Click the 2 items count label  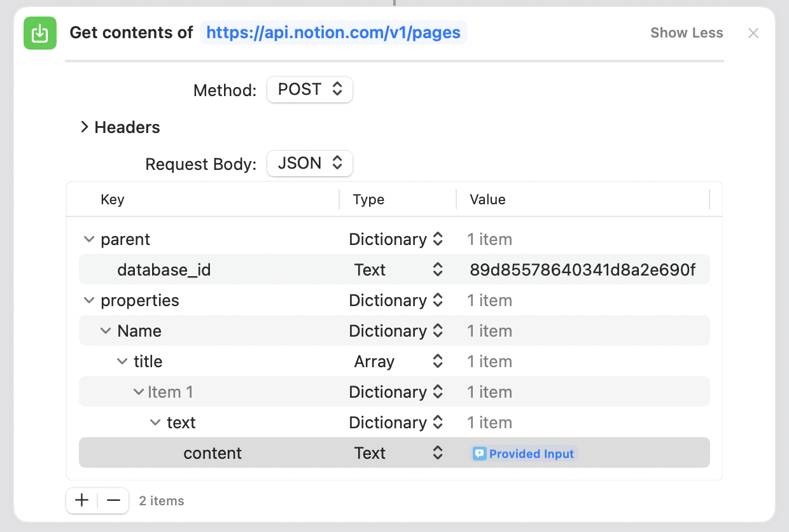point(162,501)
